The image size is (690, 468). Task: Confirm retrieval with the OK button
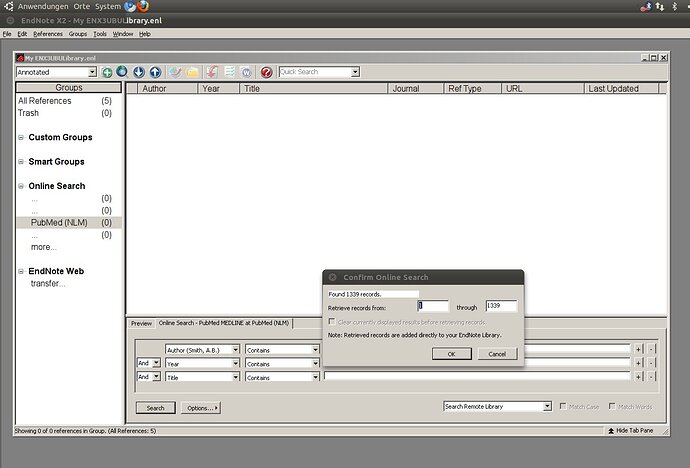pos(451,354)
